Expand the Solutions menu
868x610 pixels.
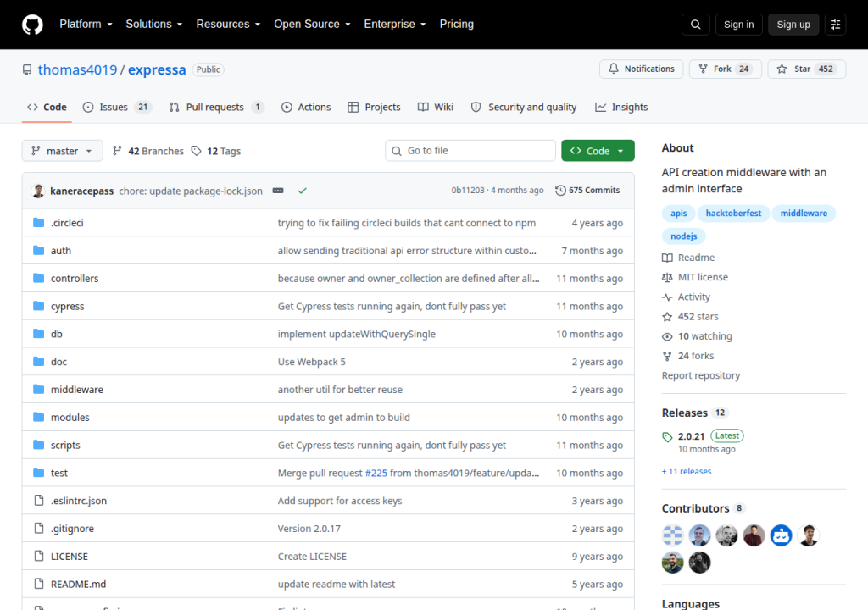154,25
